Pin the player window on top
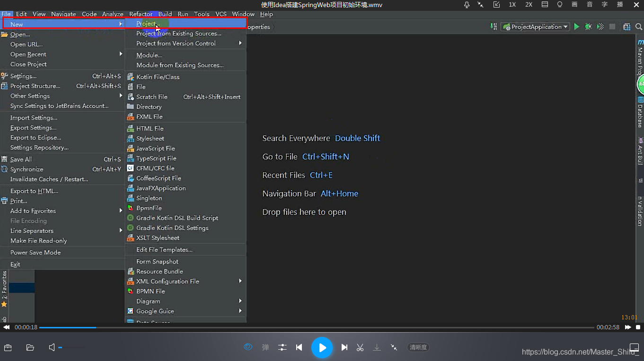This screenshot has height=361, width=644. pos(467,5)
